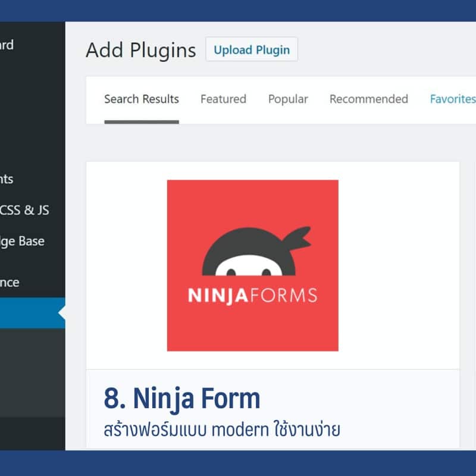Open the Featured plugins tab
The height and width of the screenshot is (476, 476).
[x=223, y=99]
